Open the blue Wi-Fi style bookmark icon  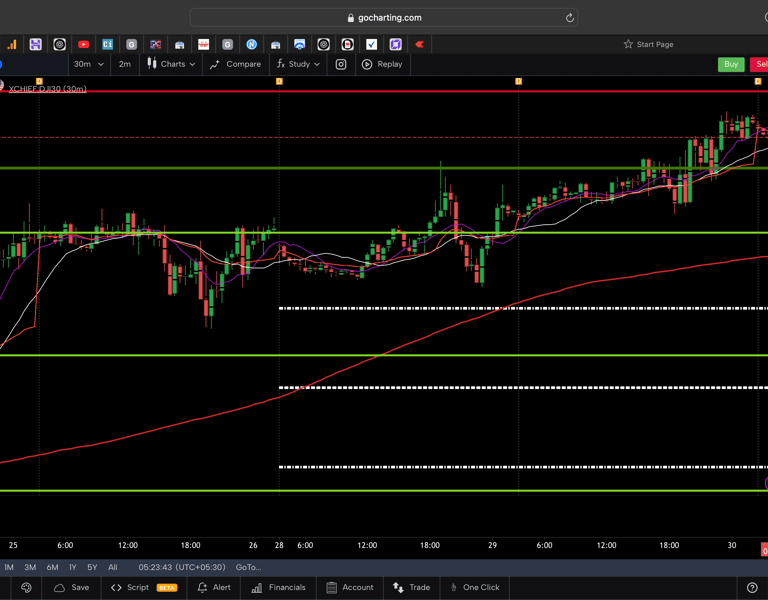tap(299, 45)
